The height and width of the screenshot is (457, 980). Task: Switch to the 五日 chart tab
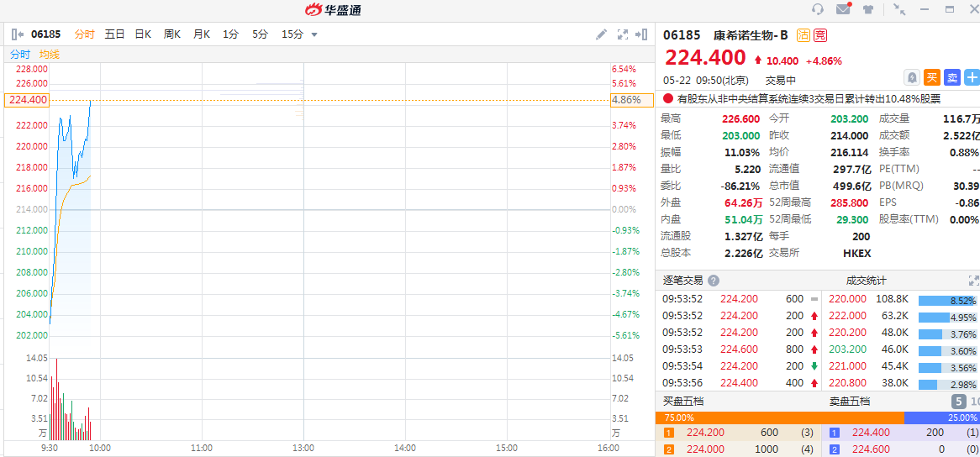pyautogui.click(x=114, y=34)
